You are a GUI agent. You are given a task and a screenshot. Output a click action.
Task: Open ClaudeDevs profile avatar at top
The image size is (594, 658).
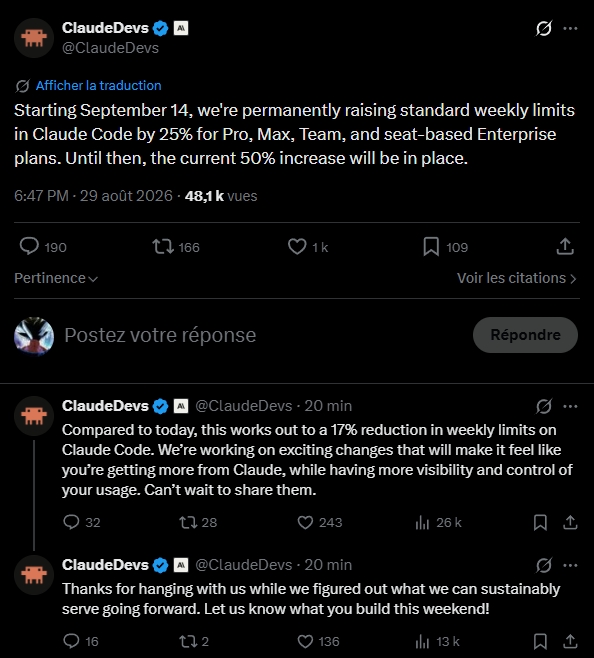pyautogui.click(x=34, y=38)
